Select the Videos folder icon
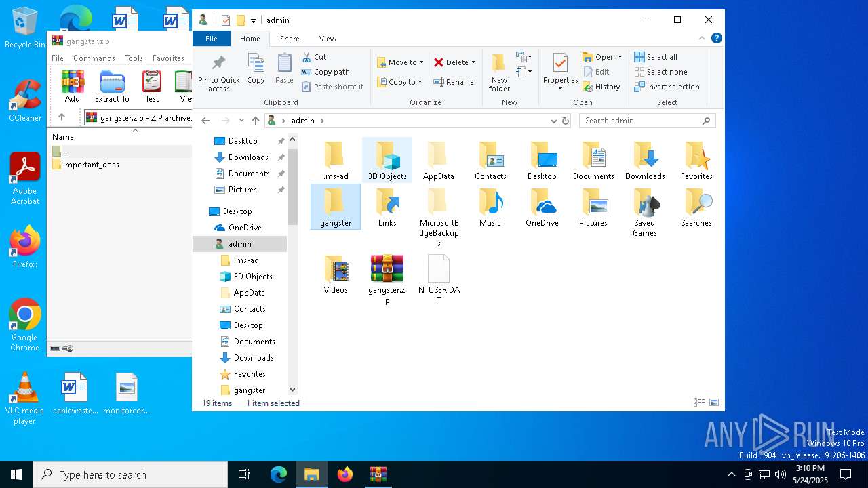 336,274
